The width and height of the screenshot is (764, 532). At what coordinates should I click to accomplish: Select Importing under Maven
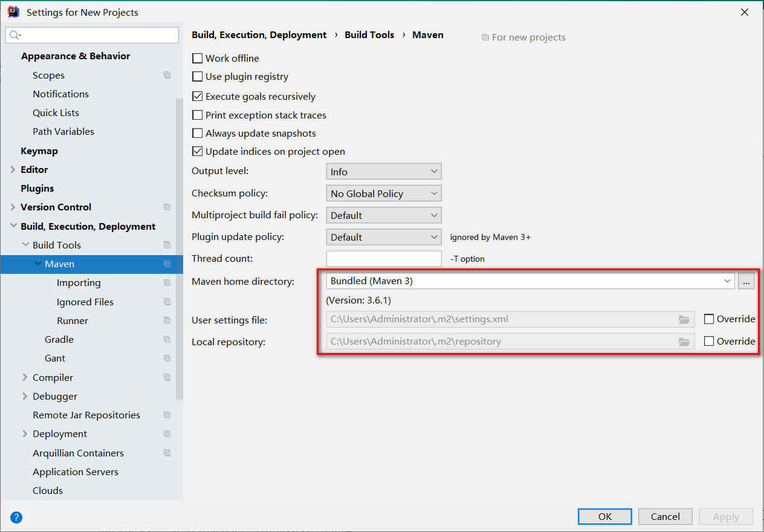click(x=79, y=282)
